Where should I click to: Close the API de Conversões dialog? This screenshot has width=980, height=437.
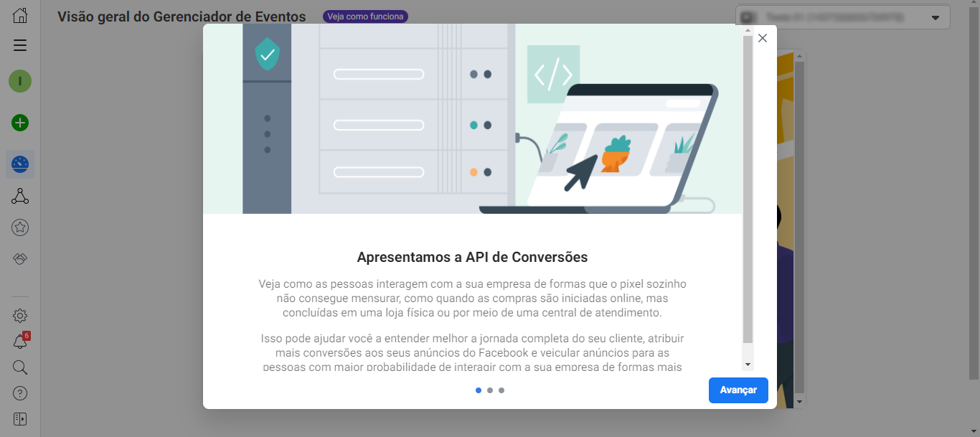point(763,38)
